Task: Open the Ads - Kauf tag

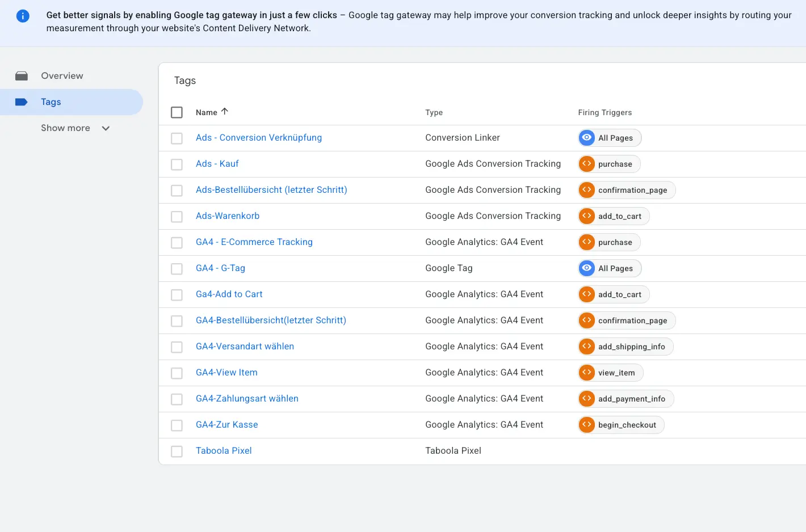Action: (217, 164)
